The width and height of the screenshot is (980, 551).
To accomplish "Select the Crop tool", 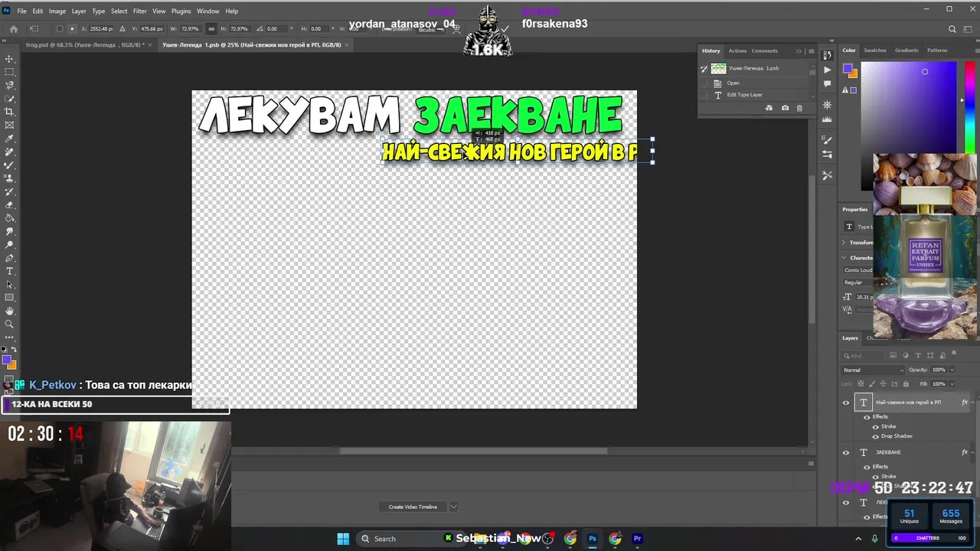I will [x=9, y=112].
